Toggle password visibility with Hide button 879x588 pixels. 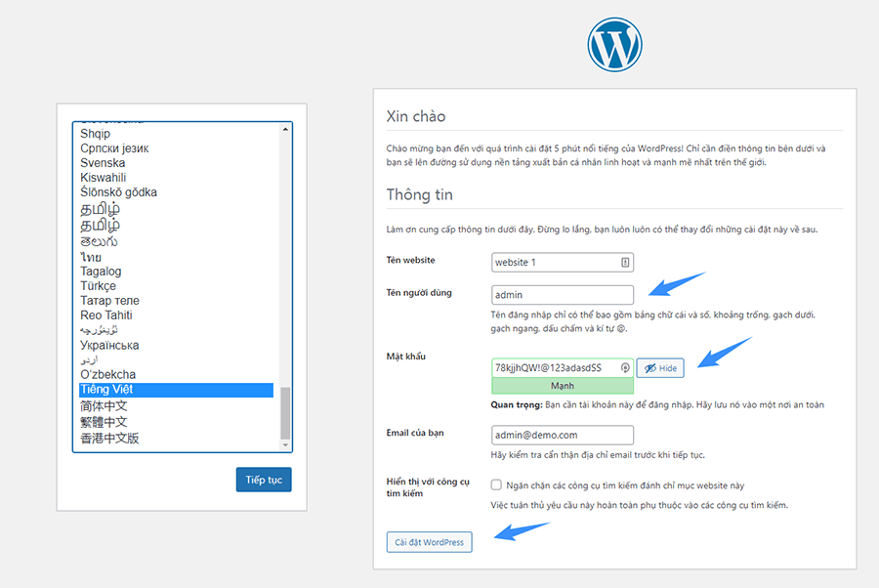coord(659,368)
